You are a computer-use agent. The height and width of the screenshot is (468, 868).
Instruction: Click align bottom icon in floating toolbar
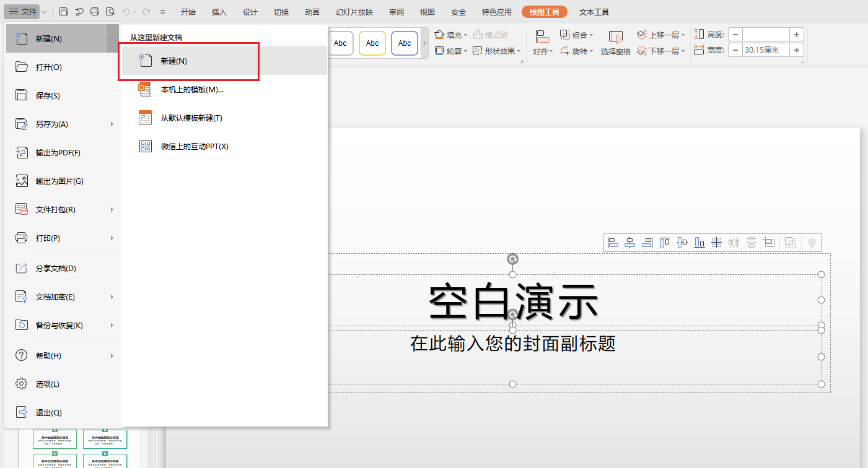coord(699,243)
